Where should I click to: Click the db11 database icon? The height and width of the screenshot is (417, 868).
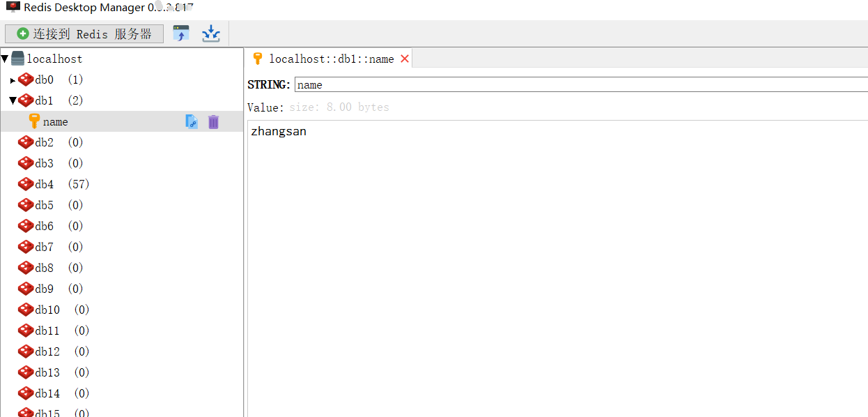click(x=26, y=331)
